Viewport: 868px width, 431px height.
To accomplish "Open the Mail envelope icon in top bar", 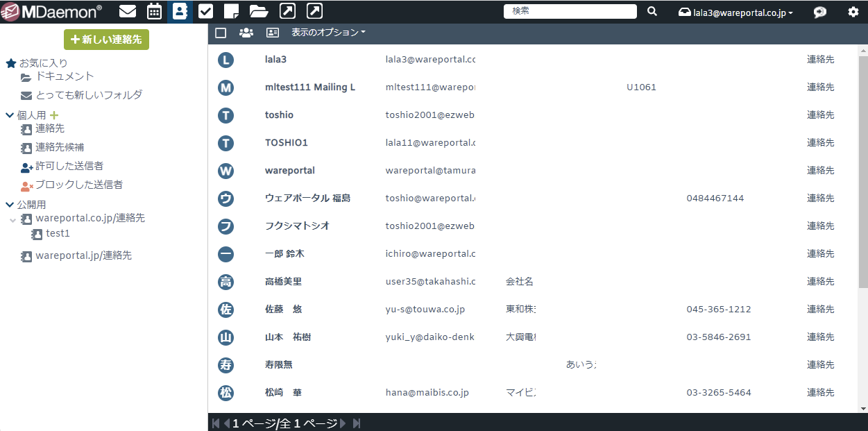I will pyautogui.click(x=128, y=11).
